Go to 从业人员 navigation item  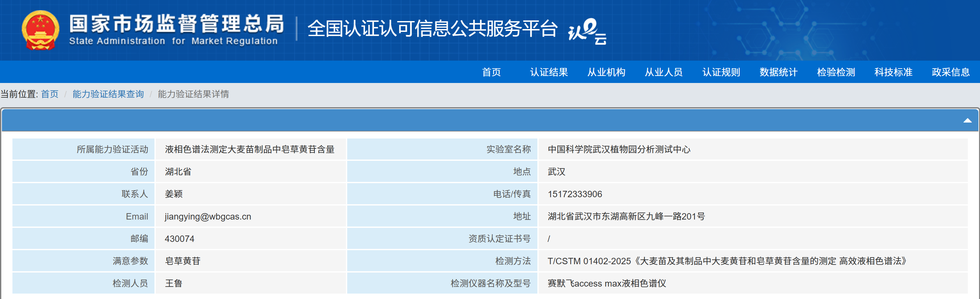(x=663, y=72)
